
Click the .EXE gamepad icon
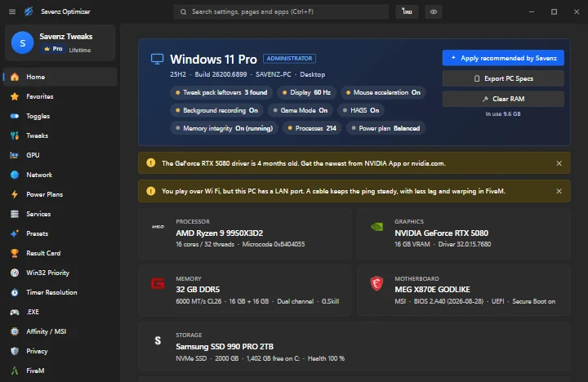coord(15,312)
